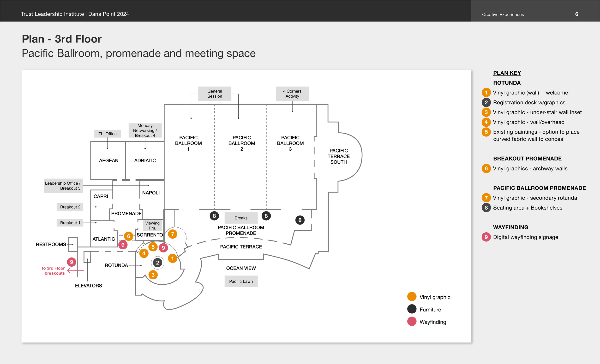This screenshot has height=364, width=600.
Task: Click the 4 Corners Activity label
Action: point(292,94)
